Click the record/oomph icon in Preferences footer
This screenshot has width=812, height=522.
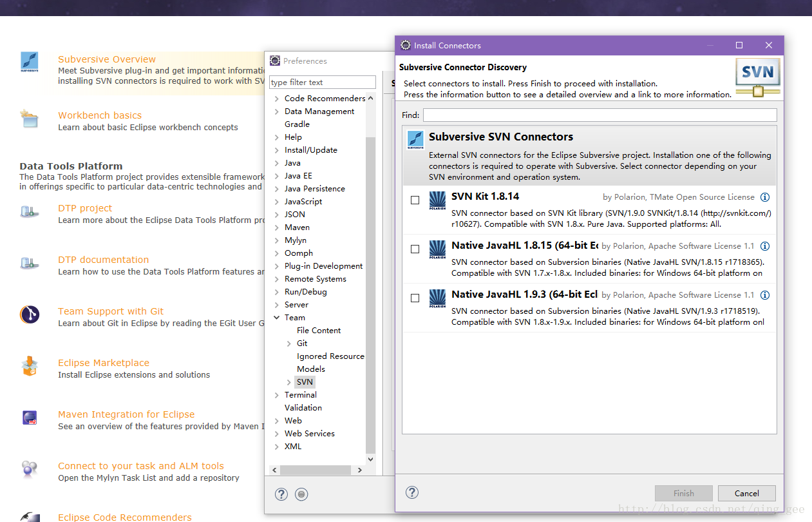tap(301, 494)
